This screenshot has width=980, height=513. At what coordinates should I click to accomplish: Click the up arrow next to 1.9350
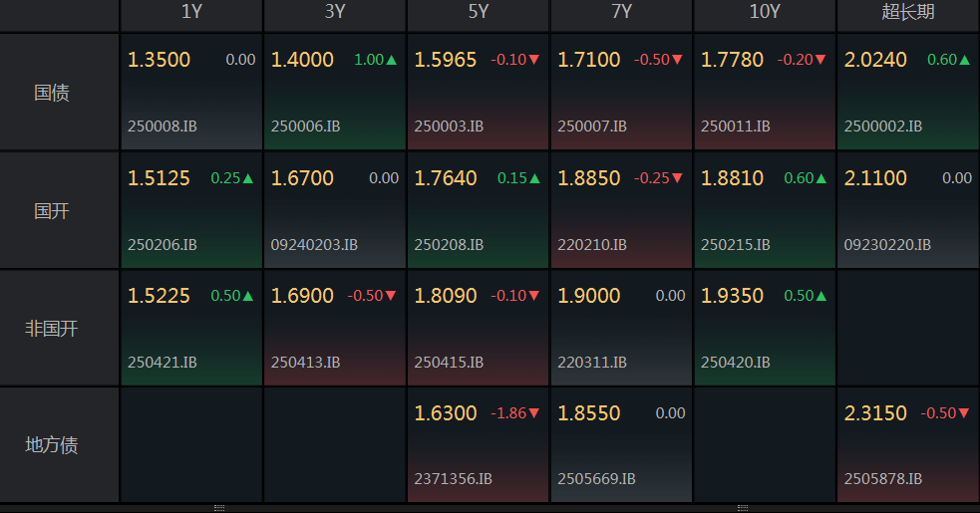pyautogui.click(x=821, y=296)
